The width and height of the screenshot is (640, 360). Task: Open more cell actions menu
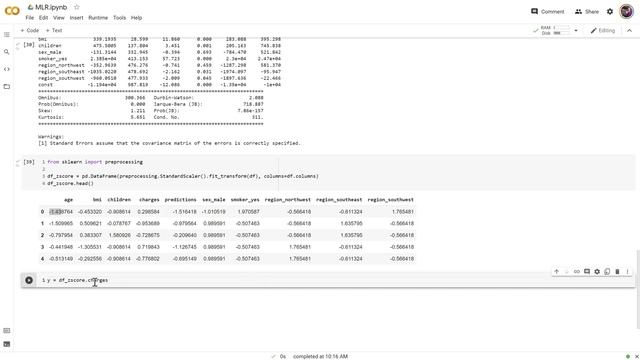627,271
